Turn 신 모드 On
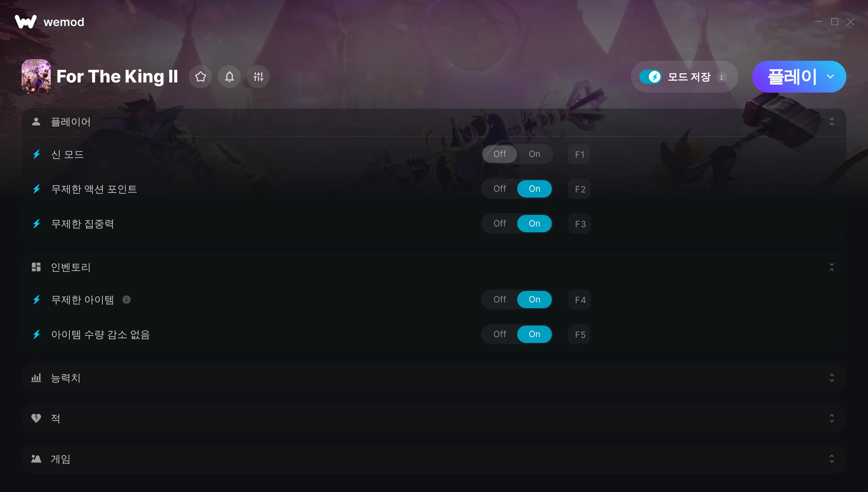Viewport: 868px width, 492px height. 534,154
